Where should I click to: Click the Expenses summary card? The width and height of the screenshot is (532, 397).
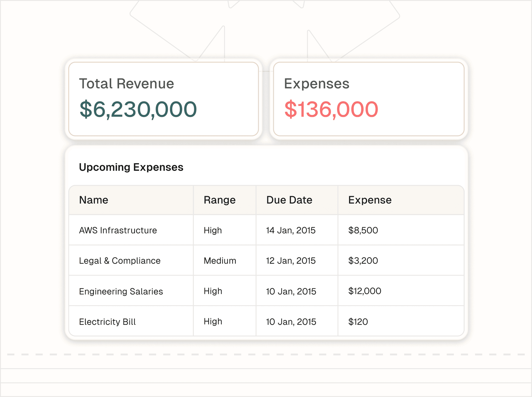[368, 99]
